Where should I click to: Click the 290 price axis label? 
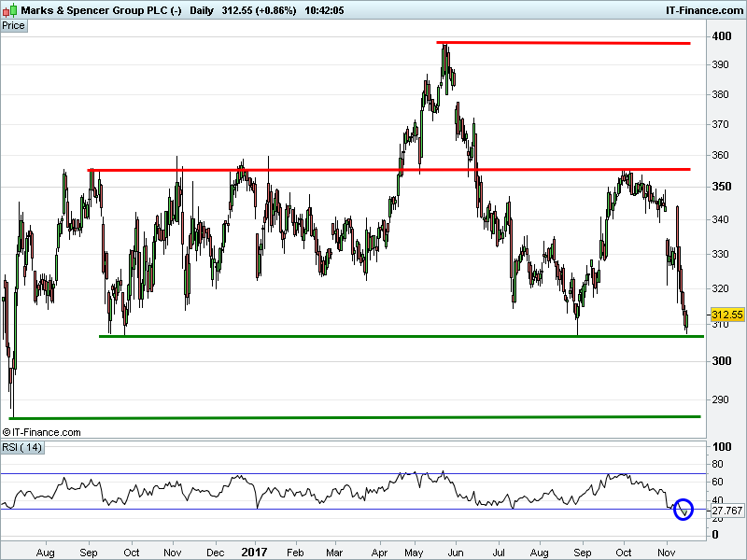click(720, 399)
